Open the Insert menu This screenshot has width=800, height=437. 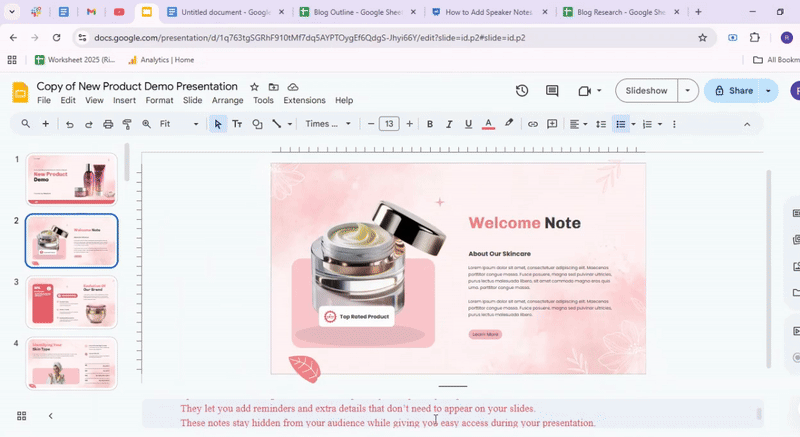coord(124,101)
